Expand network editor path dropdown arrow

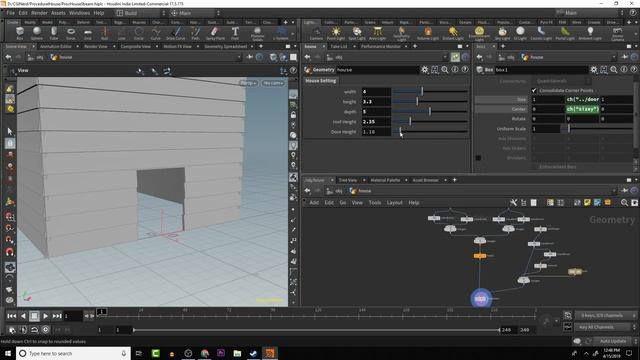click(613, 191)
